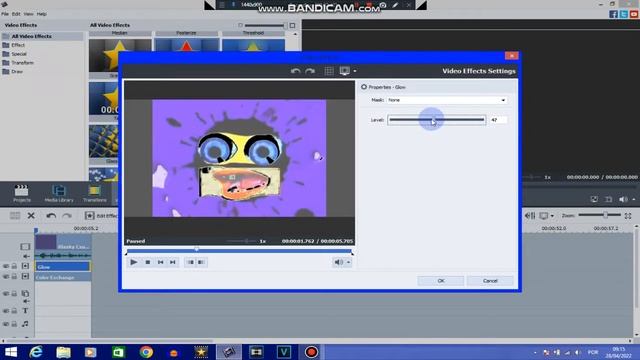Click the Edit Effect button
640x360 pixels.
pyautogui.click(x=101, y=216)
